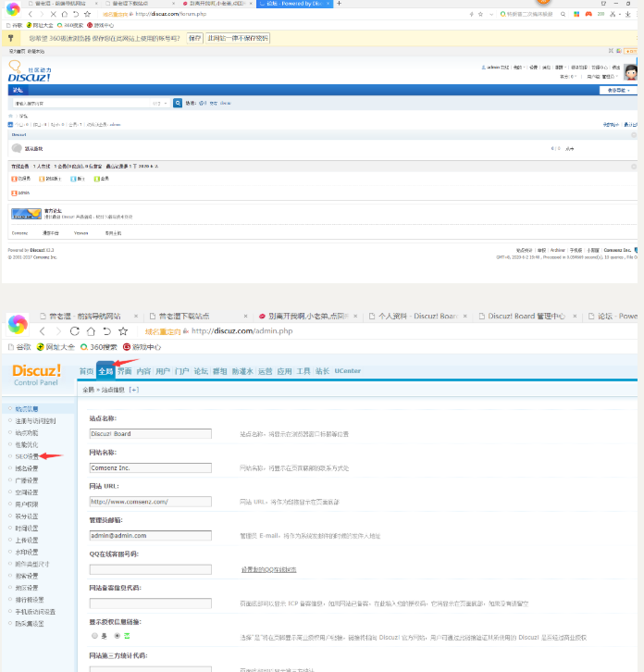Viewport: 644px width, 672px height.
Task: Open 360搜索 bookmark in admin.php window
Action: coord(99,347)
